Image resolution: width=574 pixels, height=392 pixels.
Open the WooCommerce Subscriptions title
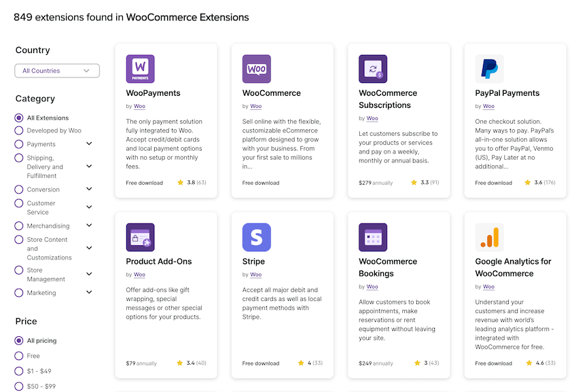tap(388, 99)
